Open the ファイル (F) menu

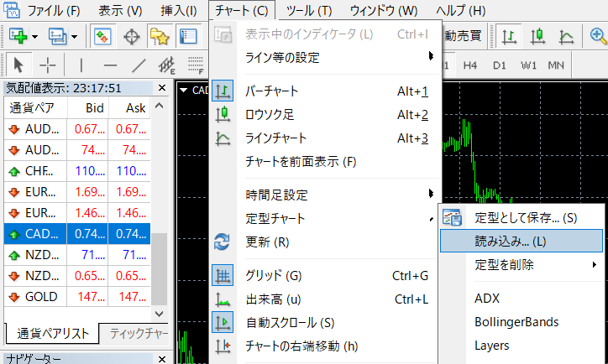tap(54, 10)
